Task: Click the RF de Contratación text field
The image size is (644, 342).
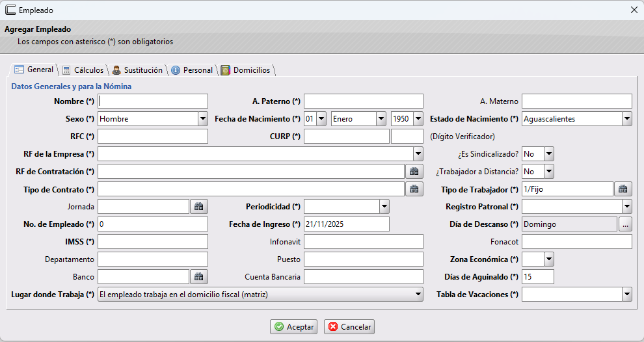Action: click(251, 172)
